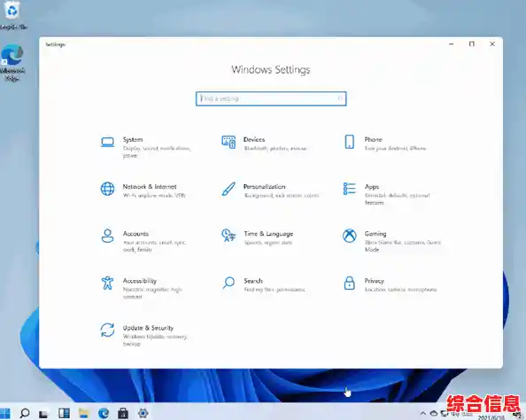The height and width of the screenshot is (420, 526).
Task: Select the Phone settings icon
Action: (349, 142)
